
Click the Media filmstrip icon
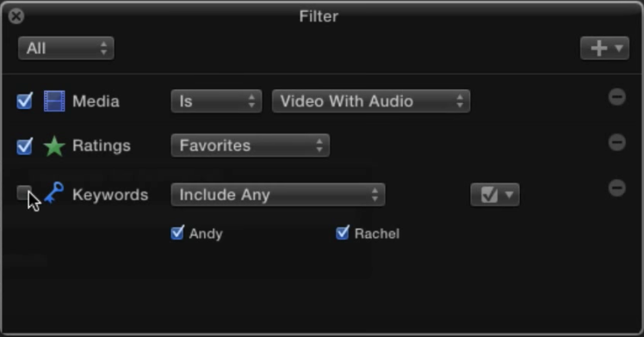[54, 101]
